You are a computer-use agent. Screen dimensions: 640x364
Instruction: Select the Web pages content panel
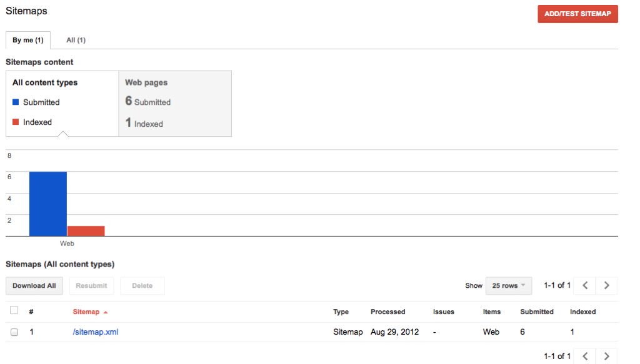[x=175, y=104]
